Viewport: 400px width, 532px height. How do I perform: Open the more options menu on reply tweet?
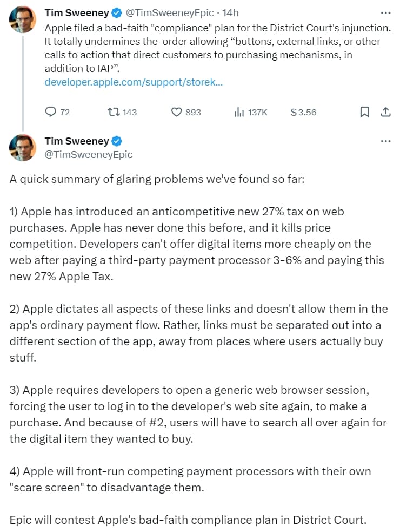[x=385, y=141]
